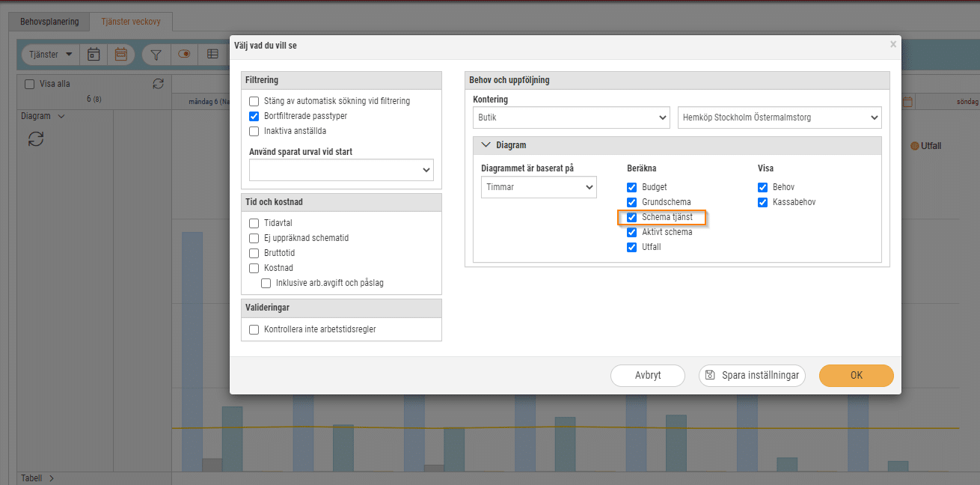980x485 pixels.
Task: Uncheck Bortfiltrerade passtyper
Action: pos(254,116)
